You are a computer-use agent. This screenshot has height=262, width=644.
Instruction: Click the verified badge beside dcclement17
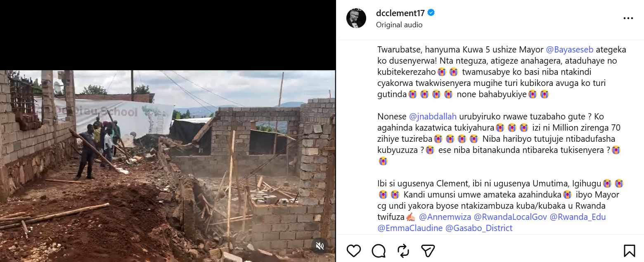(431, 13)
